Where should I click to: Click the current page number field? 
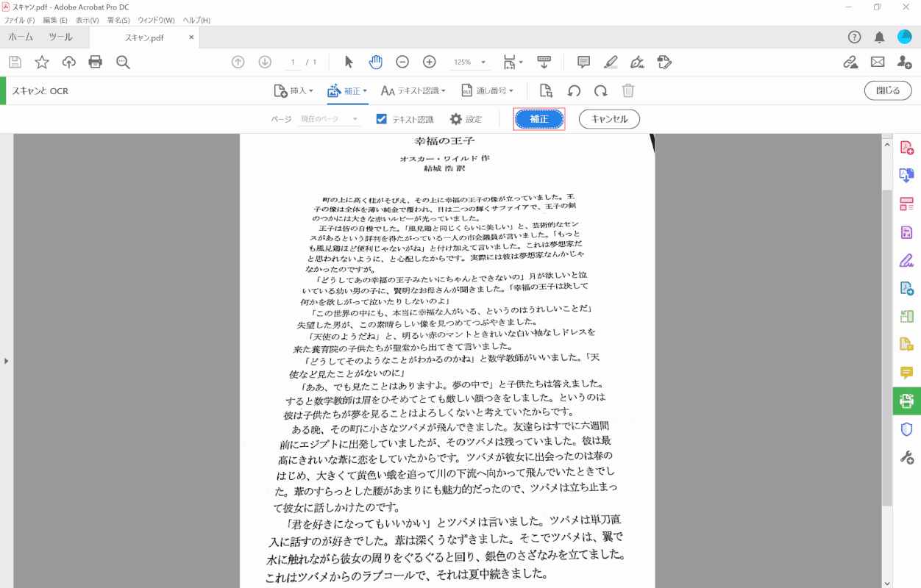[x=293, y=62]
